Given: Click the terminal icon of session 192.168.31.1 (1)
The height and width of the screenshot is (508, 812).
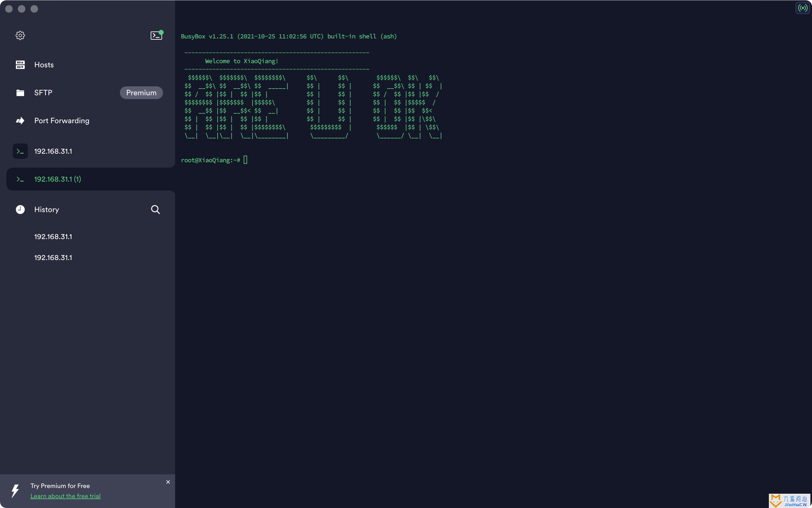Looking at the screenshot, I should pos(20,179).
